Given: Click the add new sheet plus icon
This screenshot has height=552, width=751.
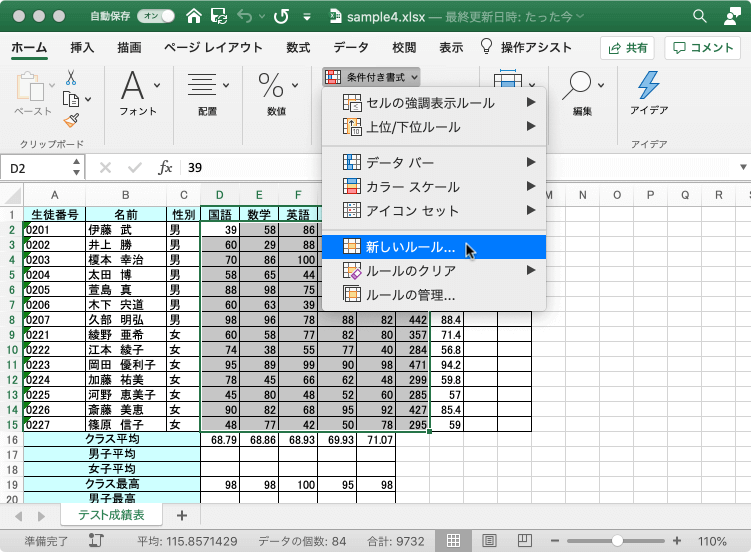Looking at the screenshot, I should [x=181, y=515].
